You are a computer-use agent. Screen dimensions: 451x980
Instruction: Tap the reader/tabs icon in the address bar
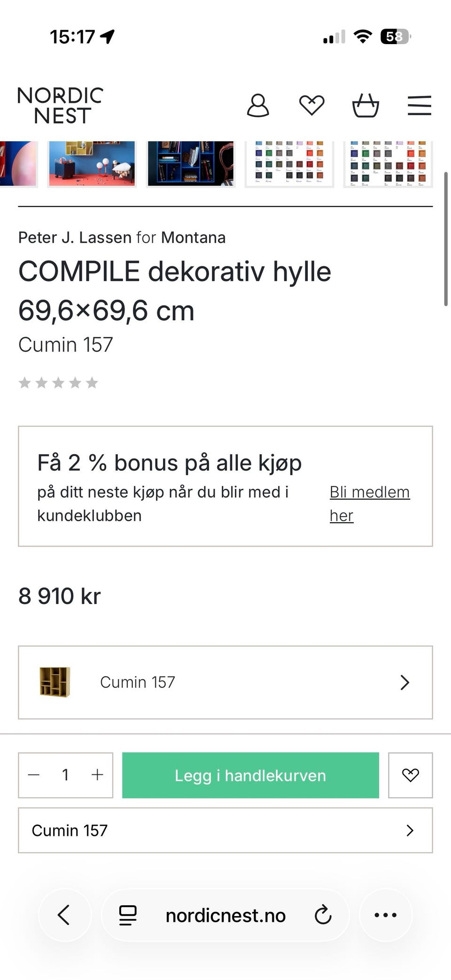(x=128, y=915)
